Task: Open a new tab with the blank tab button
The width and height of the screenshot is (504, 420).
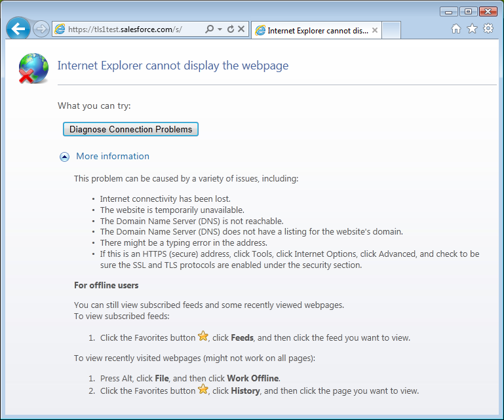Action: pyautogui.click(x=391, y=30)
